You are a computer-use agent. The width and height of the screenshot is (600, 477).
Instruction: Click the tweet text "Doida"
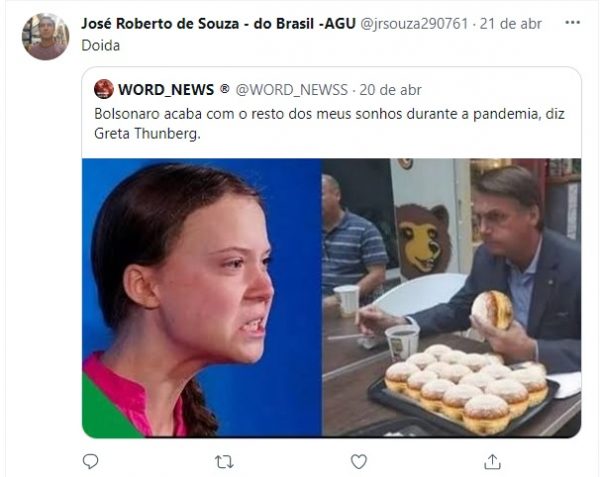point(101,46)
